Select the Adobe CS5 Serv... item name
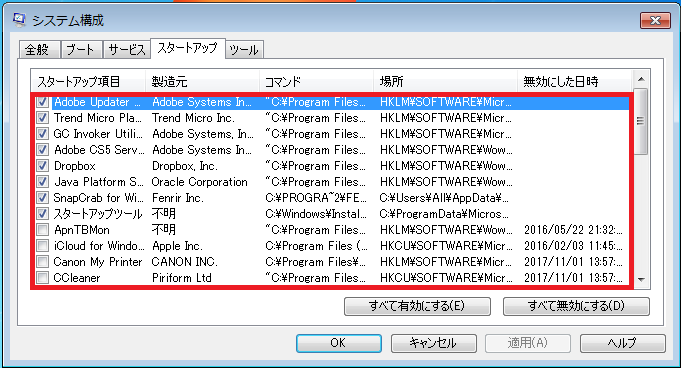 [99, 150]
